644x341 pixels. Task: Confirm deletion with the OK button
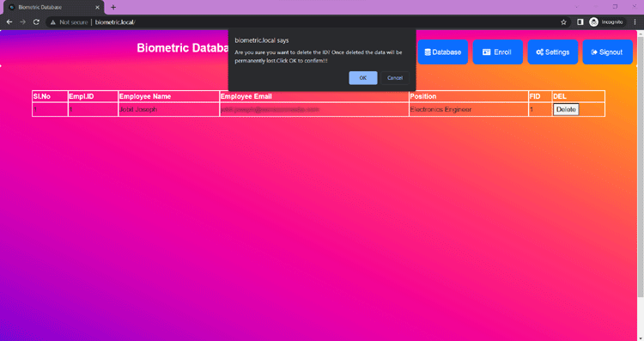(363, 77)
